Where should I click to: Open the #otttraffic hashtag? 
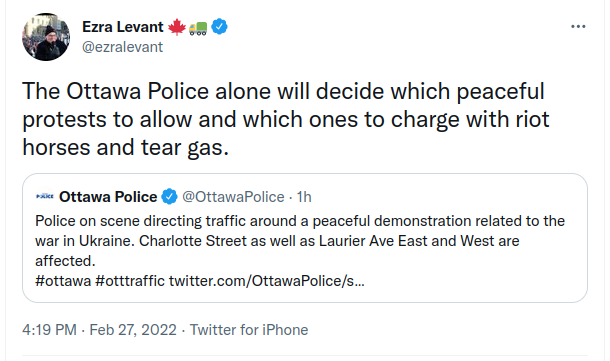coord(130,281)
